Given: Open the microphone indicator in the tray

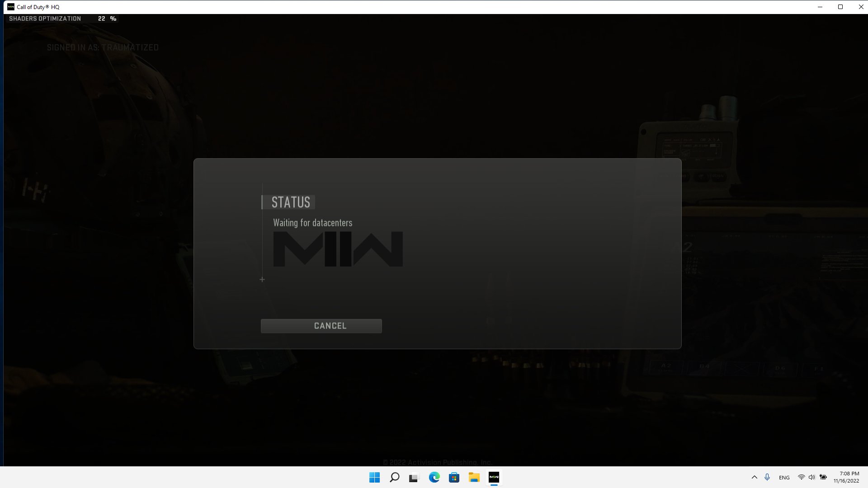Looking at the screenshot, I should tap(767, 477).
